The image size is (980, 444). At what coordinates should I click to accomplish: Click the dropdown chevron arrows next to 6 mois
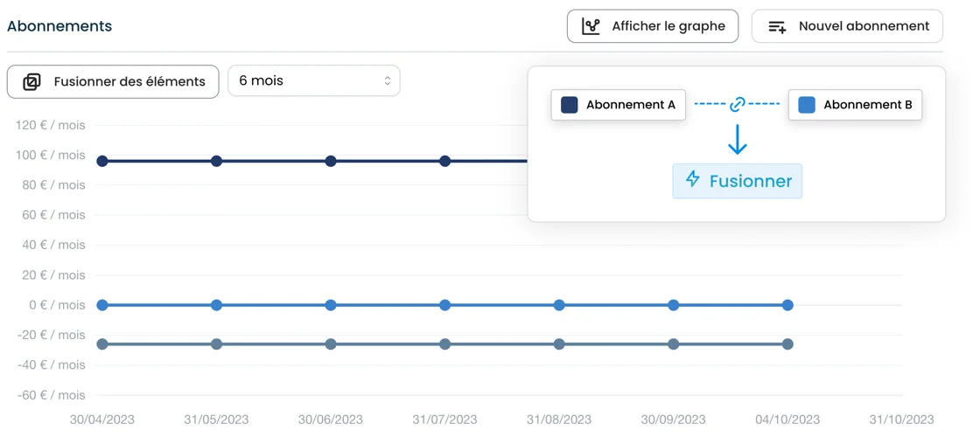point(387,80)
